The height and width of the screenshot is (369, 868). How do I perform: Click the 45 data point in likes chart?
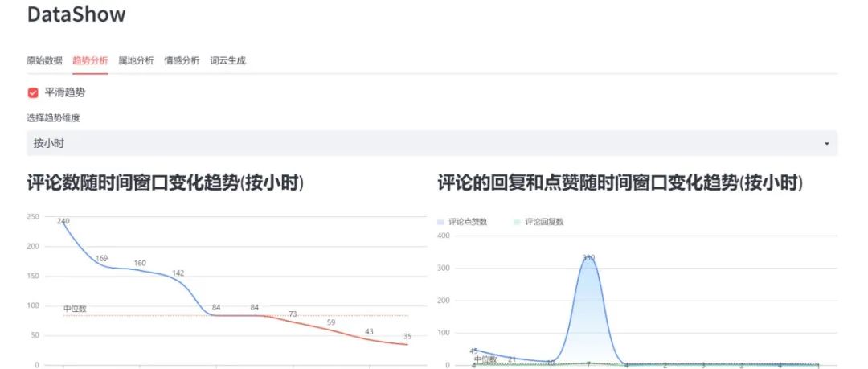point(474,351)
